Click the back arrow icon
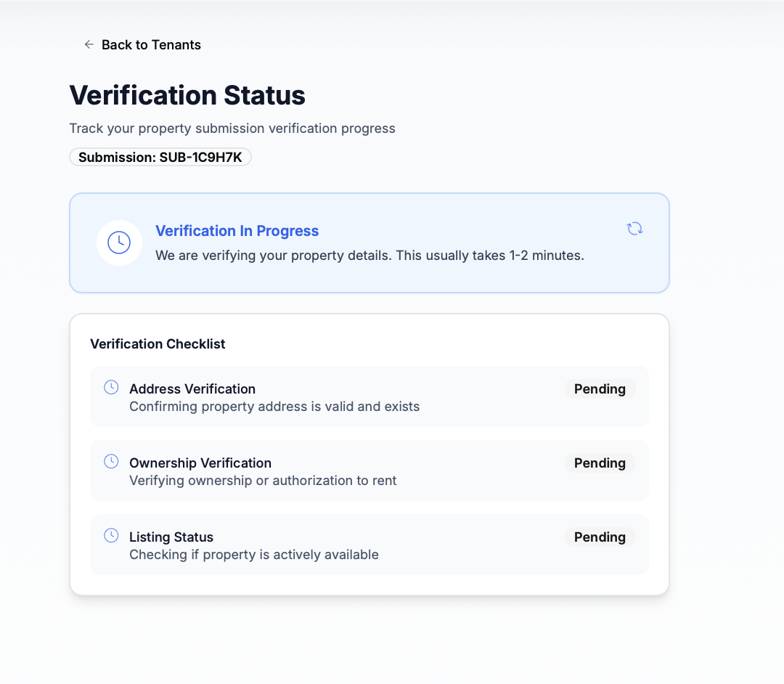Image resolution: width=784 pixels, height=684 pixels. coord(89,44)
